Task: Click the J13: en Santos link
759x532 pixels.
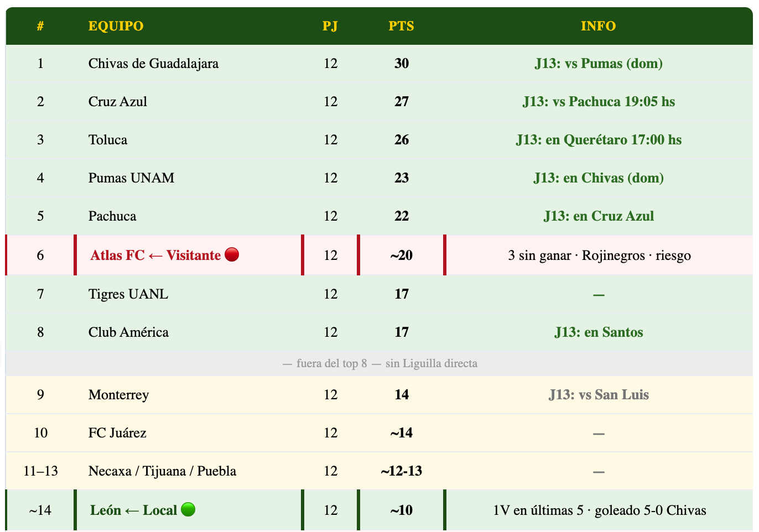Action: click(x=598, y=332)
